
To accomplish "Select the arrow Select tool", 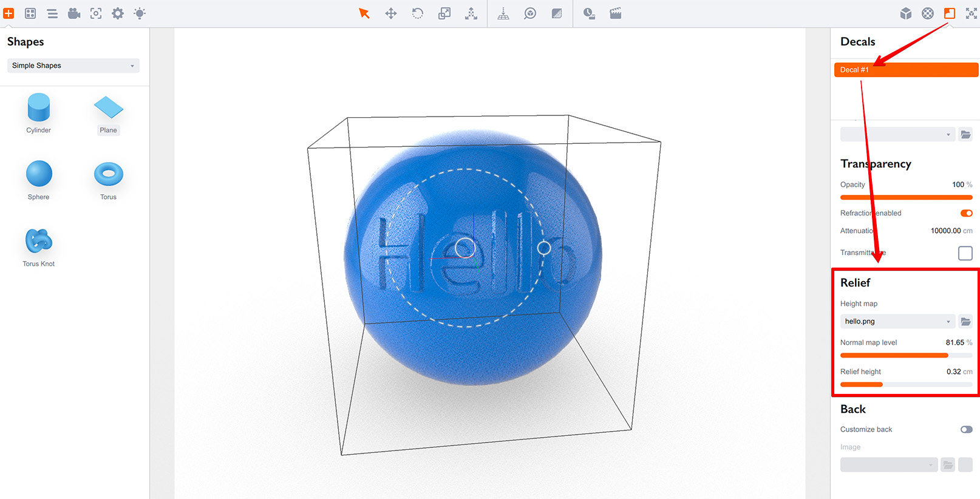I will (x=364, y=13).
